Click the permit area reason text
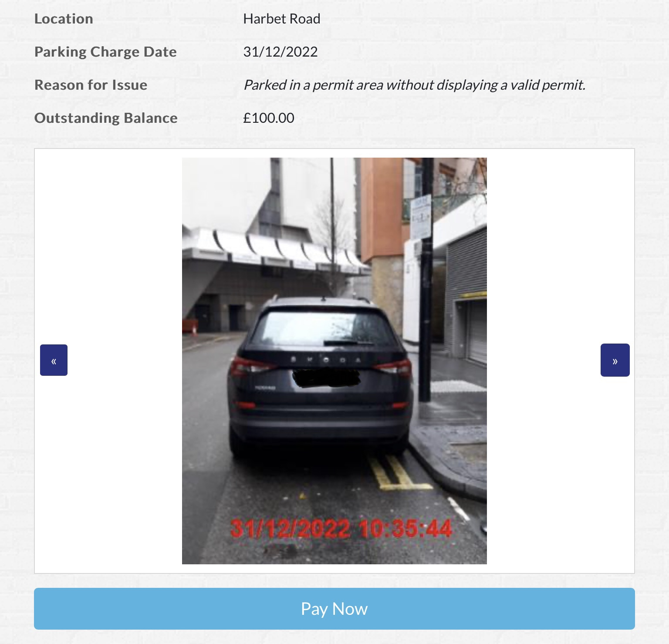 point(414,85)
